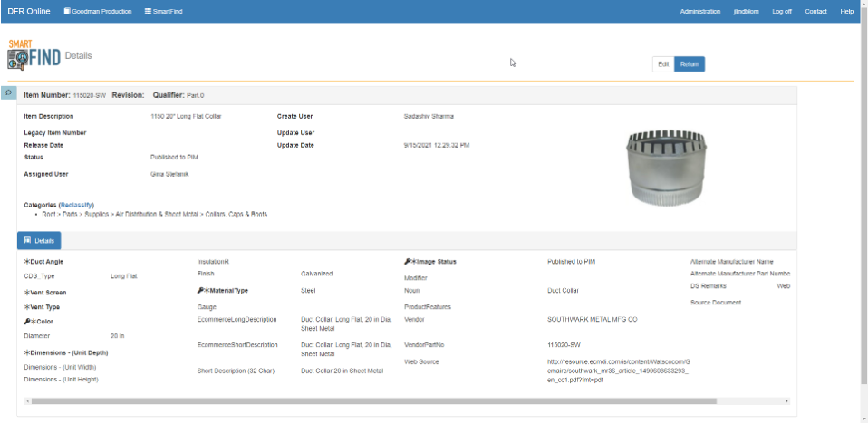
Task: Click key icon beside Image Status
Action: [408, 262]
